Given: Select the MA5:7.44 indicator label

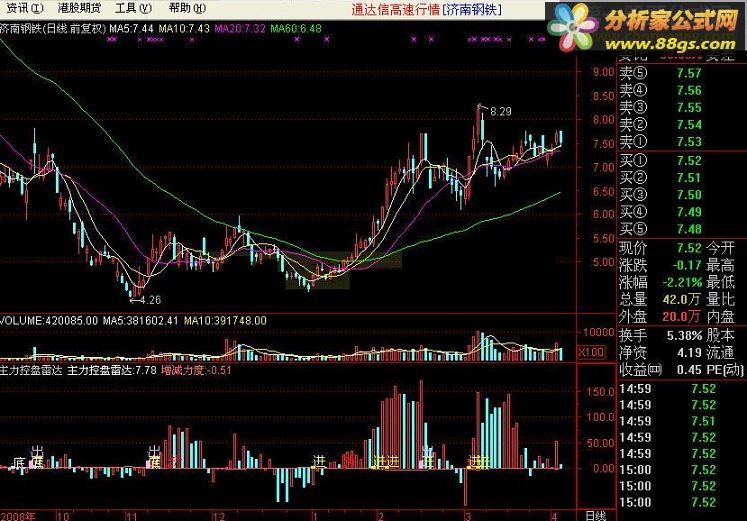Looking at the screenshot, I should (x=131, y=29).
